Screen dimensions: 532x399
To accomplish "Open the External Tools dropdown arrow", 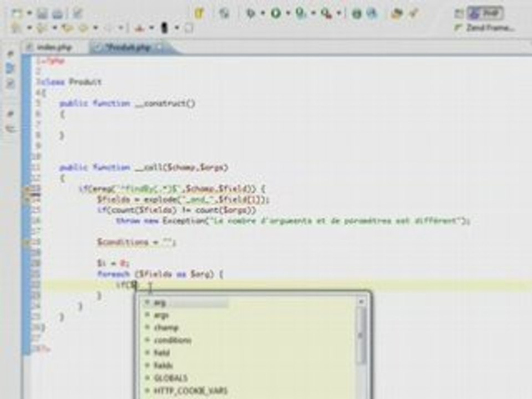I will [x=339, y=13].
